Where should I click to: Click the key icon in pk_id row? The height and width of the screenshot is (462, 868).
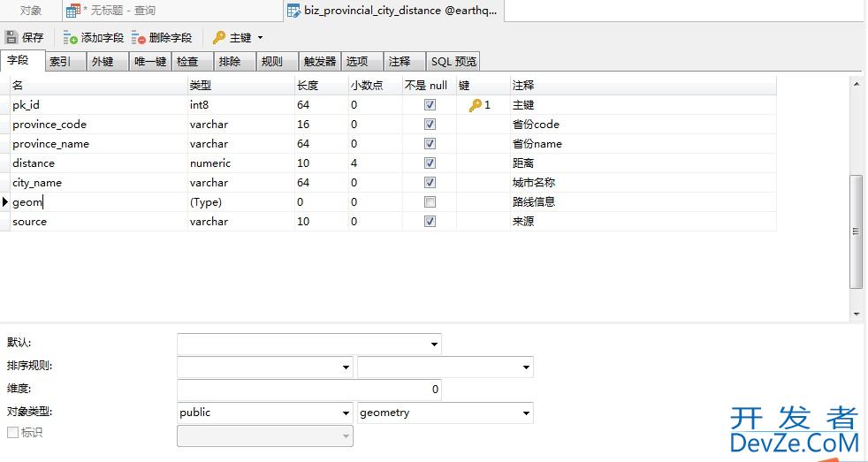click(x=476, y=105)
